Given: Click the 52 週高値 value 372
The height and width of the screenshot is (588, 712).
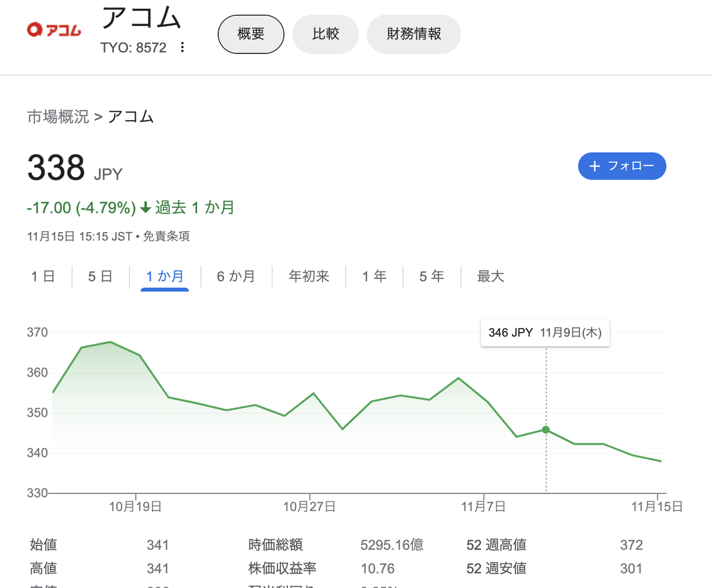Looking at the screenshot, I should tap(632, 545).
